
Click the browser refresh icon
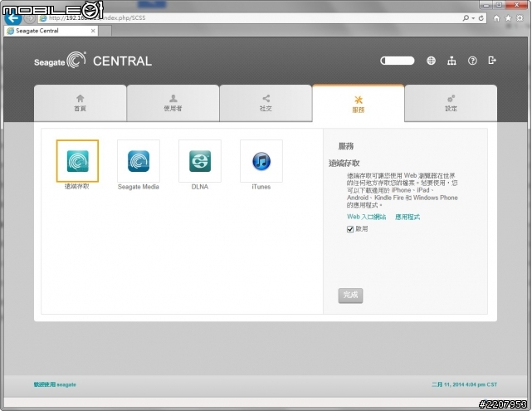click(481, 18)
